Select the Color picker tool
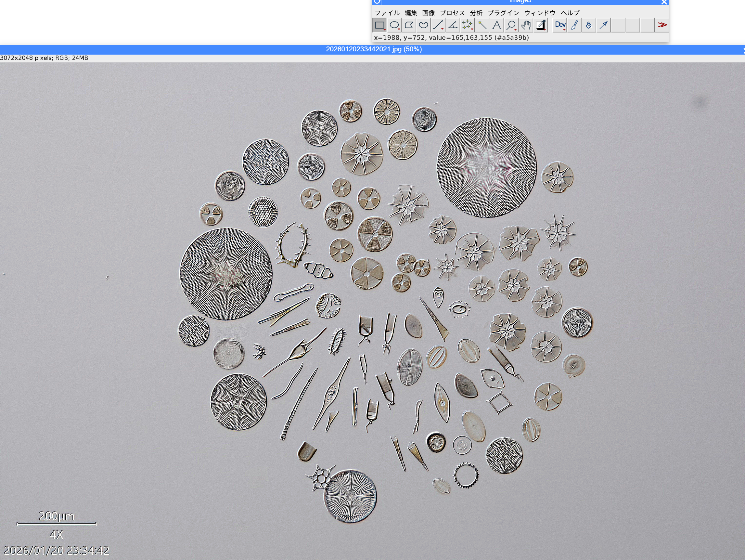 coord(541,25)
